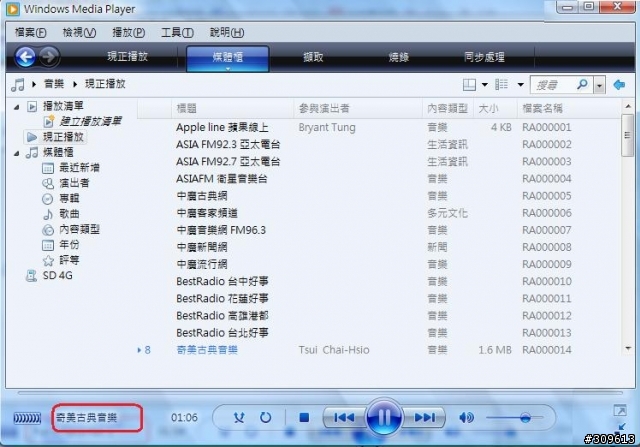Mute the volume speaker icon
Image resolution: width=640 pixels, height=447 pixels.
[x=466, y=418]
